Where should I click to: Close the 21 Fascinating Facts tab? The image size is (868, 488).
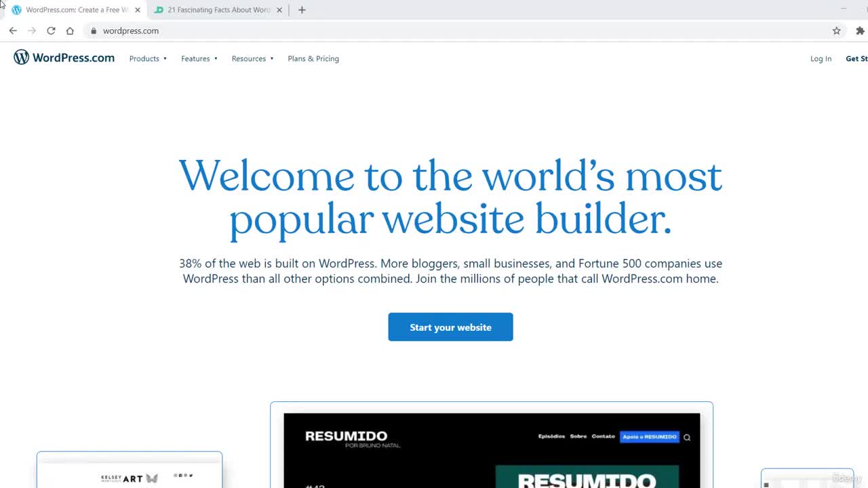coord(279,10)
